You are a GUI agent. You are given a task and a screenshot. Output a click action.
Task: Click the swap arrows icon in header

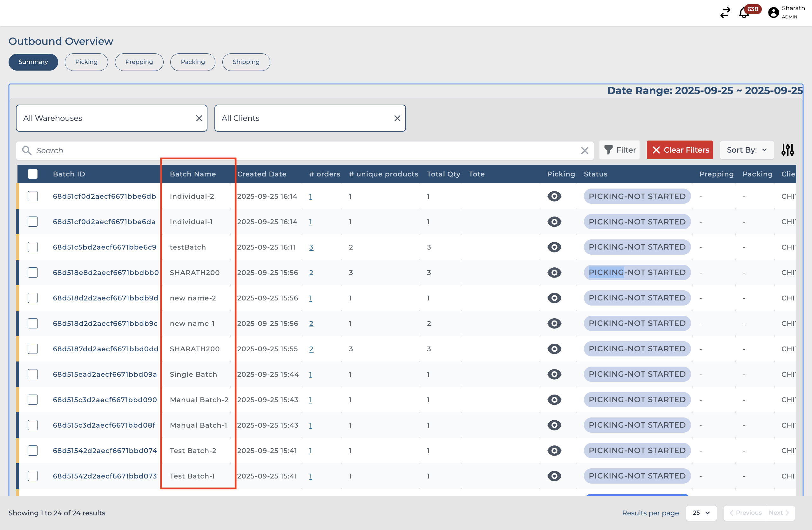coord(725,13)
